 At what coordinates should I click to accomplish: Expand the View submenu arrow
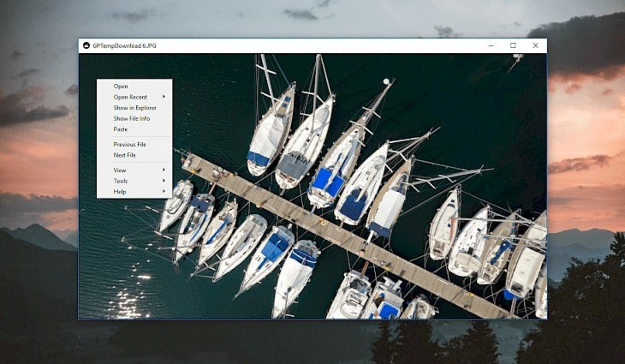tap(164, 170)
